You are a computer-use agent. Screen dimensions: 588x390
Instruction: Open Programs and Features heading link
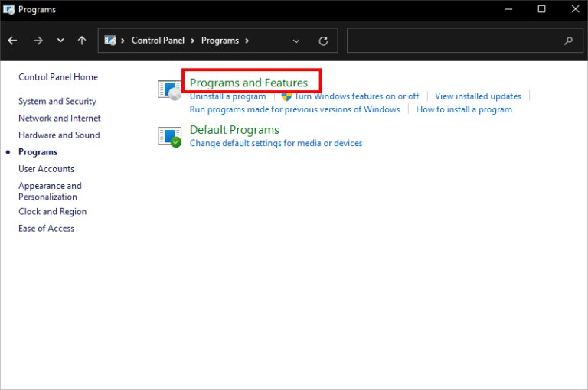(x=249, y=83)
